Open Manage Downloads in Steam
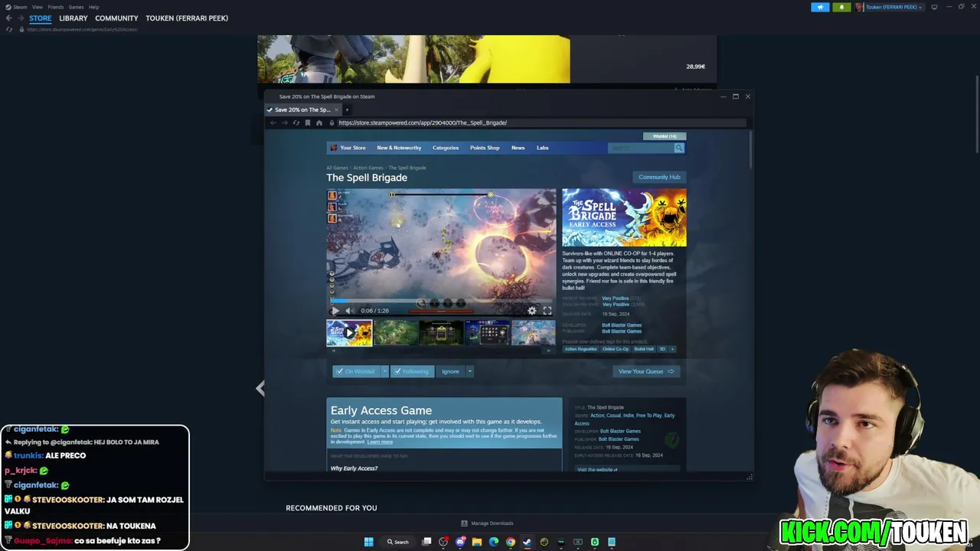980x551 pixels. pyautogui.click(x=487, y=523)
